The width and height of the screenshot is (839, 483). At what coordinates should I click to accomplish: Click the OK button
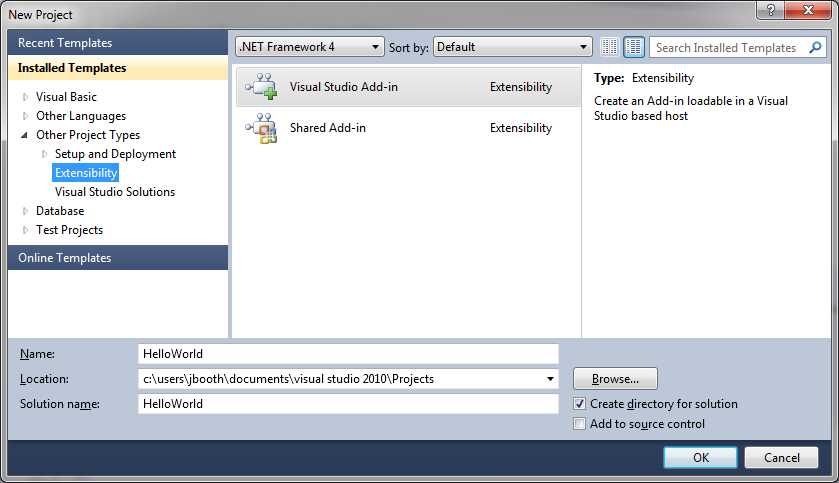click(700, 458)
